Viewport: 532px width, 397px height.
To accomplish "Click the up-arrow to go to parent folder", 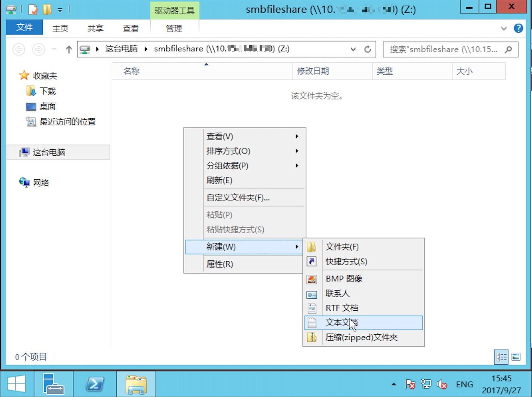I will click(68, 49).
